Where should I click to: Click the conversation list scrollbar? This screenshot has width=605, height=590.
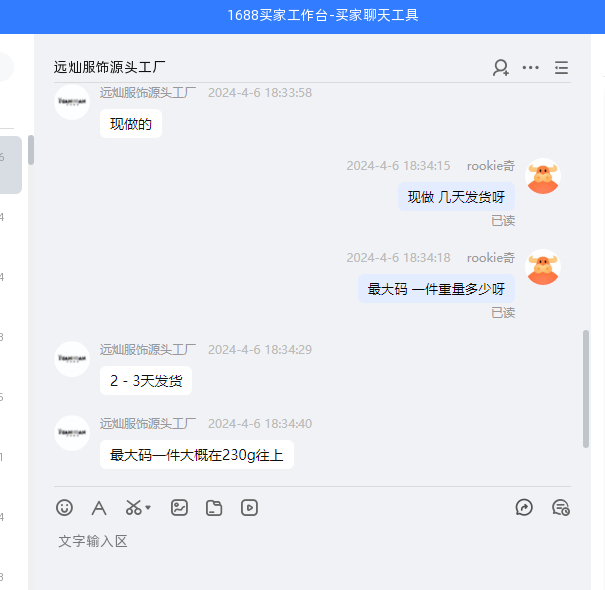coord(31,150)
